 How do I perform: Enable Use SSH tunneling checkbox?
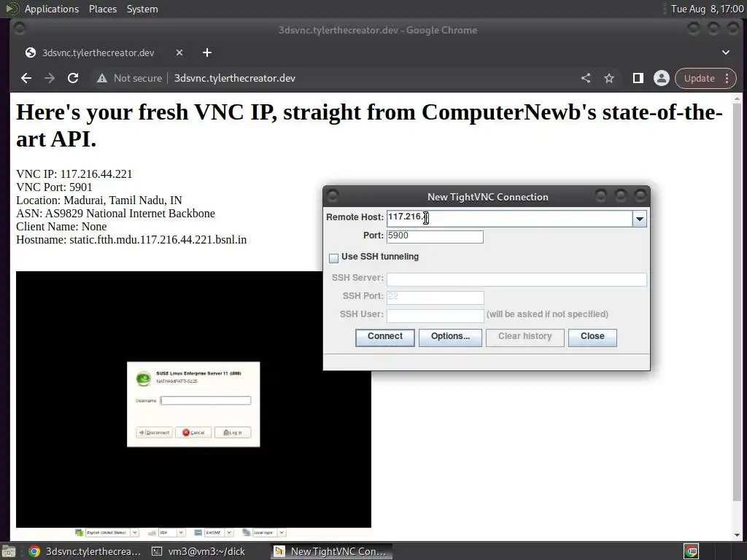[x=333, y=258]
